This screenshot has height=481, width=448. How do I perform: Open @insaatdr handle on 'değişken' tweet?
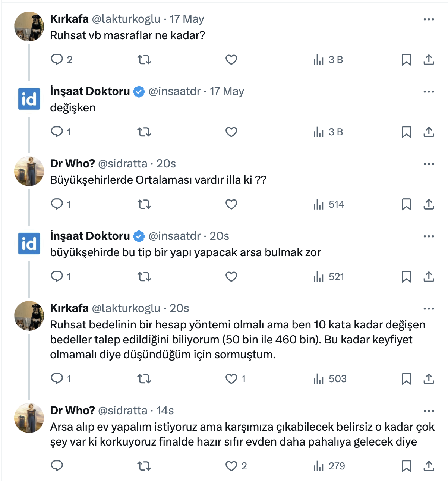point(174,91)
